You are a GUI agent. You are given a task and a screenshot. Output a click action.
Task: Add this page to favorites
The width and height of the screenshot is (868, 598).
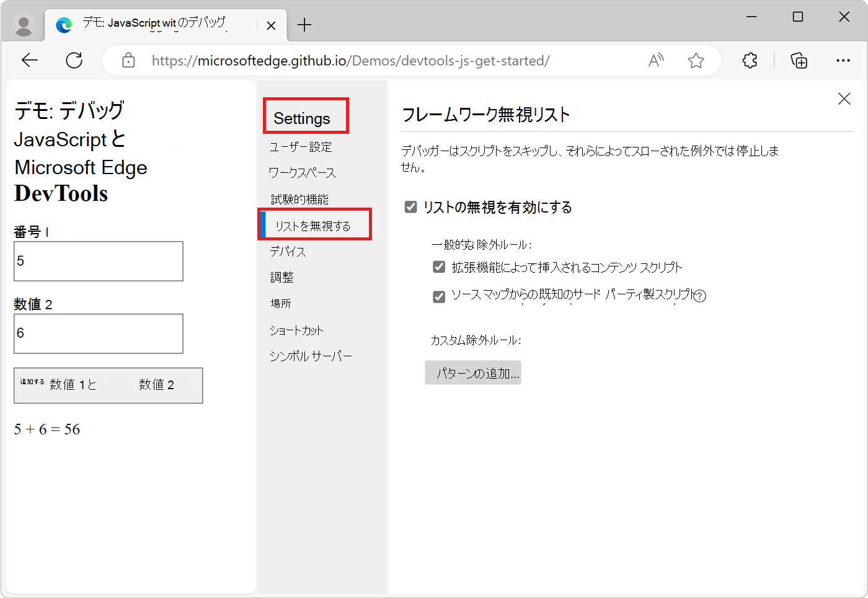[696, 60]
